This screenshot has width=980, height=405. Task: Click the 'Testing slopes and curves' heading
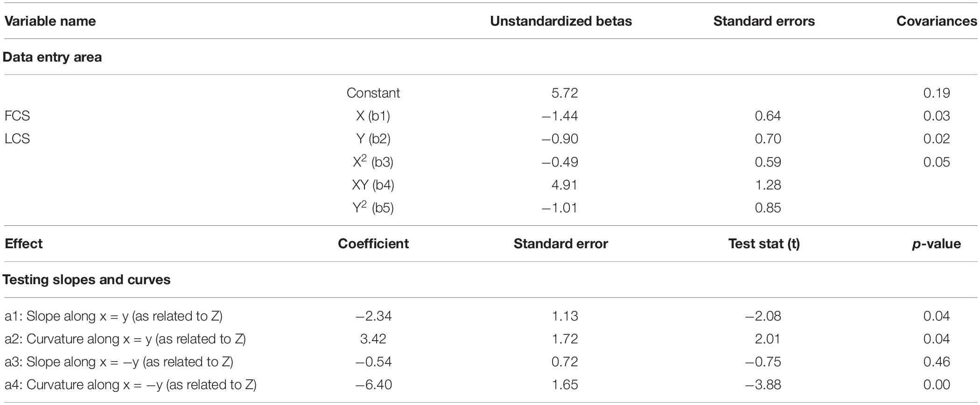click(87, 279)
